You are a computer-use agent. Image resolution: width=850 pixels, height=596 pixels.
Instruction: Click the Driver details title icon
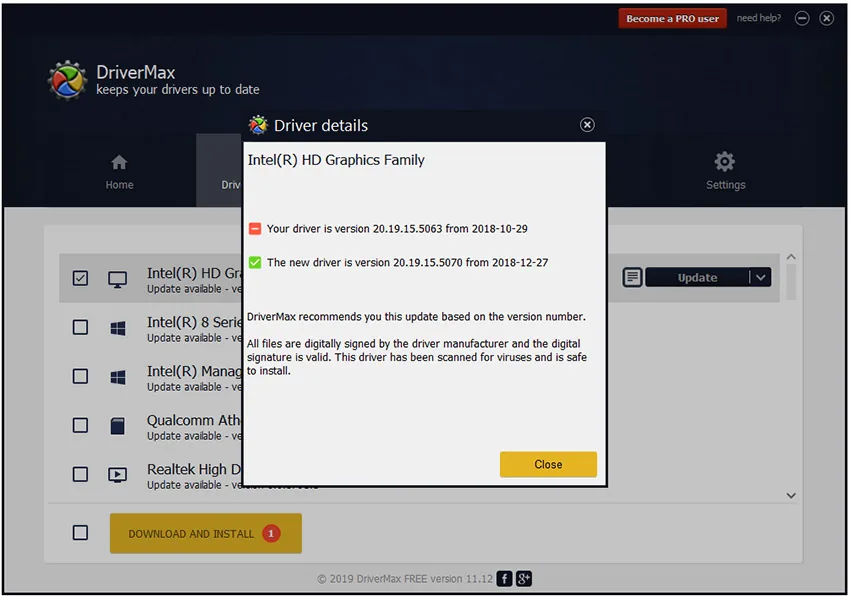tap(258, 125)
